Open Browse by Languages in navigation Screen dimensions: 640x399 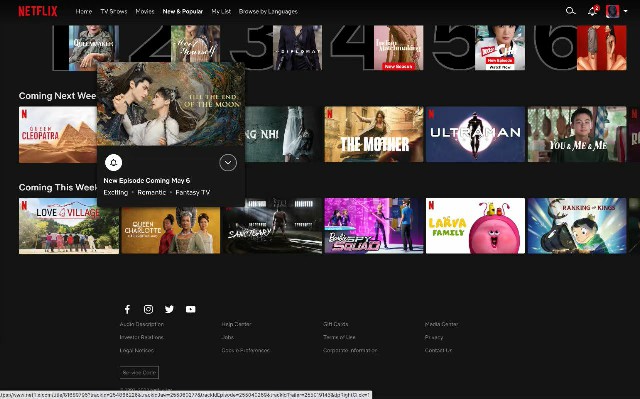coord(268,11)
